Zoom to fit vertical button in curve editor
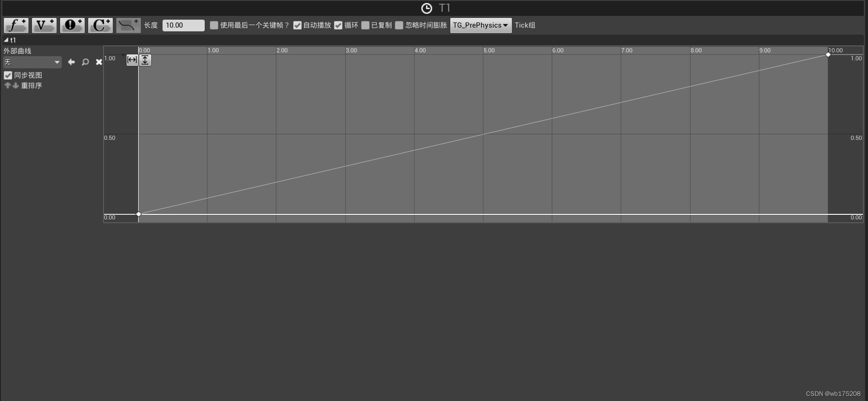868x401 pixels. point(145,60)
